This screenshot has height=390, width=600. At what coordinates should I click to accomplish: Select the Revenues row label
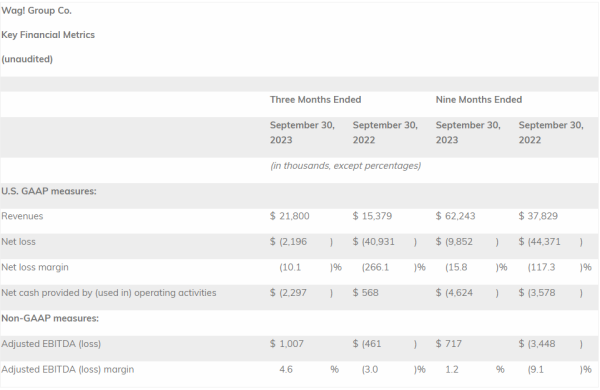click(x=22, y=216)
